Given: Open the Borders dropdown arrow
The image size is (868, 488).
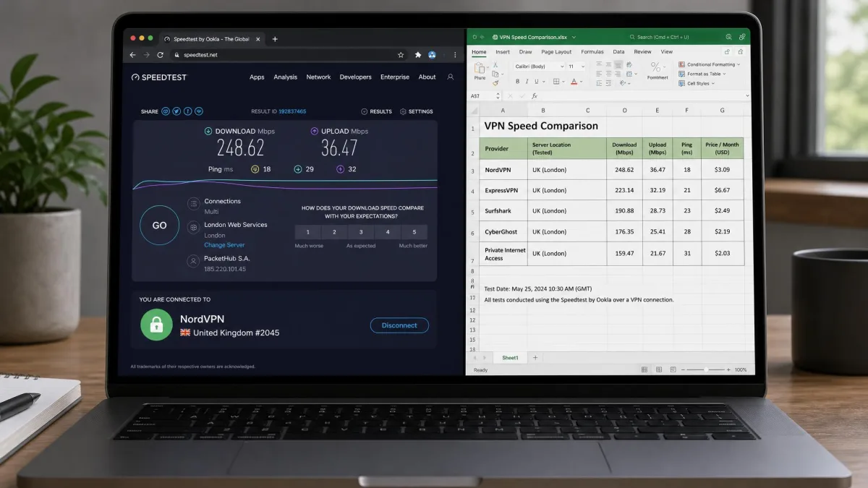Looking at the screenshot, I should tap(563, 82).
